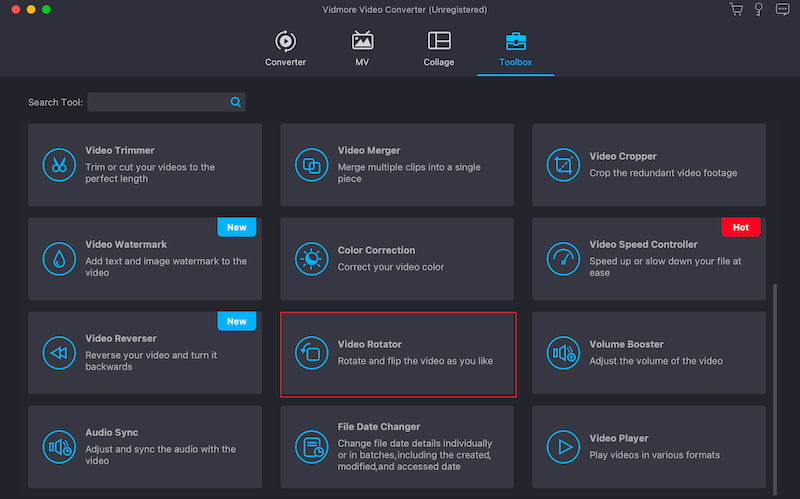This screenshot has width=800, height=499.
Task: Click the Video Merger icon
Action: pos(311,165)
